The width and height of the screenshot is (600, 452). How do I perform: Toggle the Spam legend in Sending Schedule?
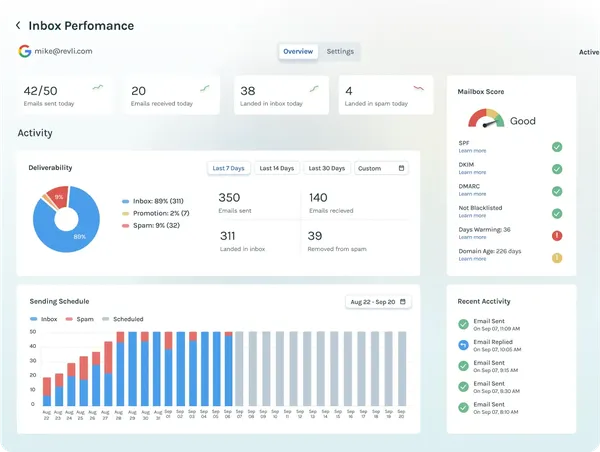point(80,319)
